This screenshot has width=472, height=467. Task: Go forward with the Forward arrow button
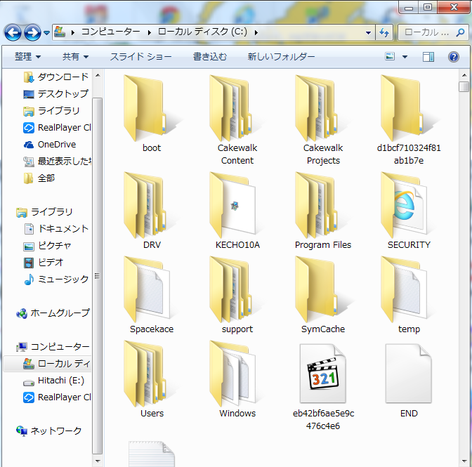[32, 32]
